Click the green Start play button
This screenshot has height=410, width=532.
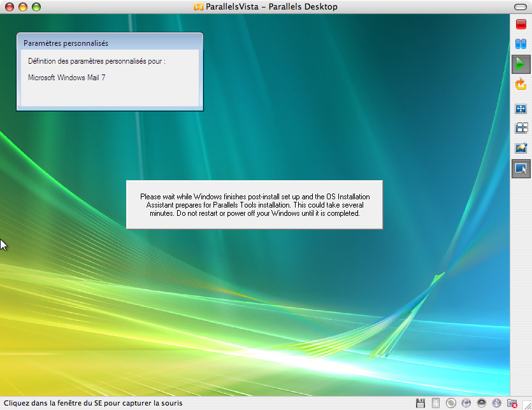pos(521,64)
